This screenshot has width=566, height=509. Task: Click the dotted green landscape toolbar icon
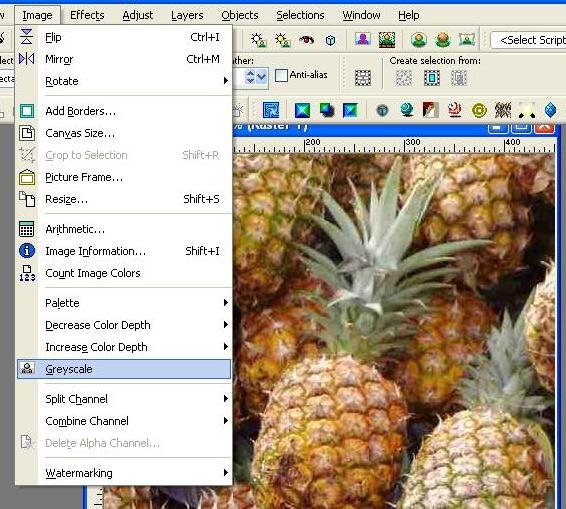[x=387, y=40]
